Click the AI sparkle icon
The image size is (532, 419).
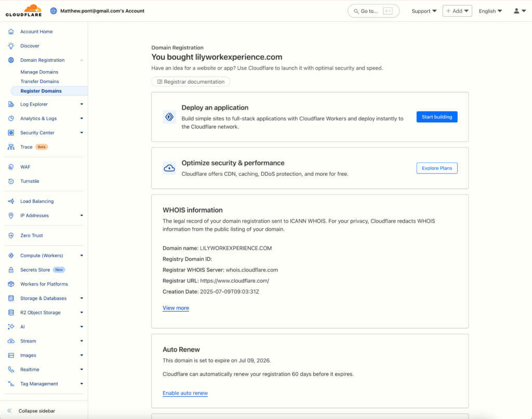(x=11, y=327)
